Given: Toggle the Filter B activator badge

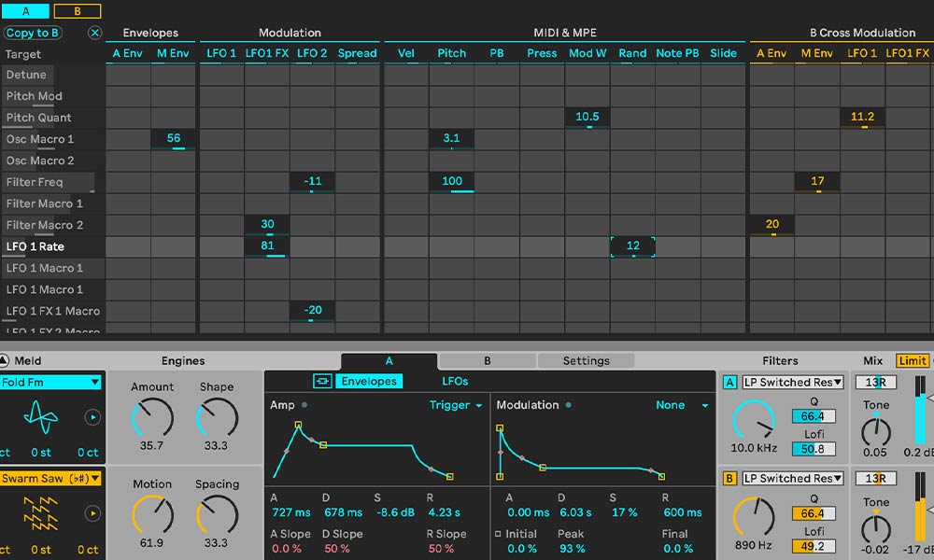Looking at the screenshot, I should click(731, 479).
